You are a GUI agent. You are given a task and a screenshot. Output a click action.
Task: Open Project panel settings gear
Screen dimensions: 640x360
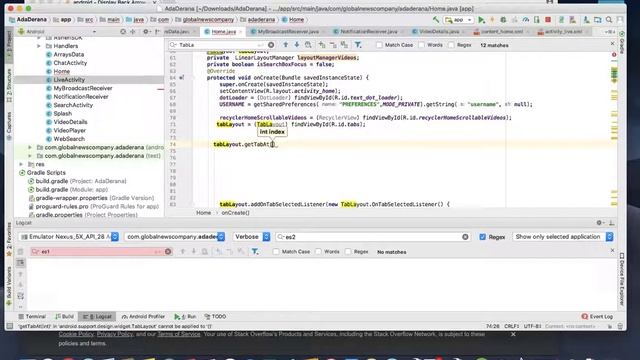146,31
